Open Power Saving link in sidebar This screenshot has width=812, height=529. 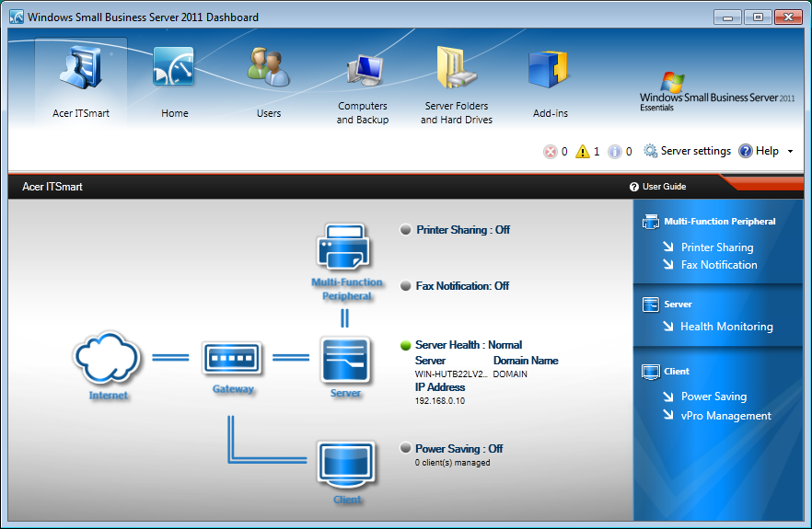713,396
